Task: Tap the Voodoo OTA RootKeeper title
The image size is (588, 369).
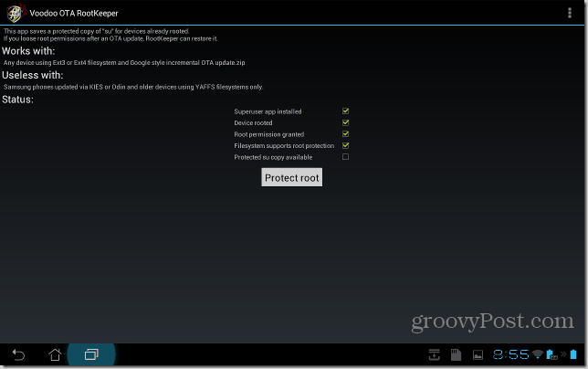Action: tap(74, 13)
